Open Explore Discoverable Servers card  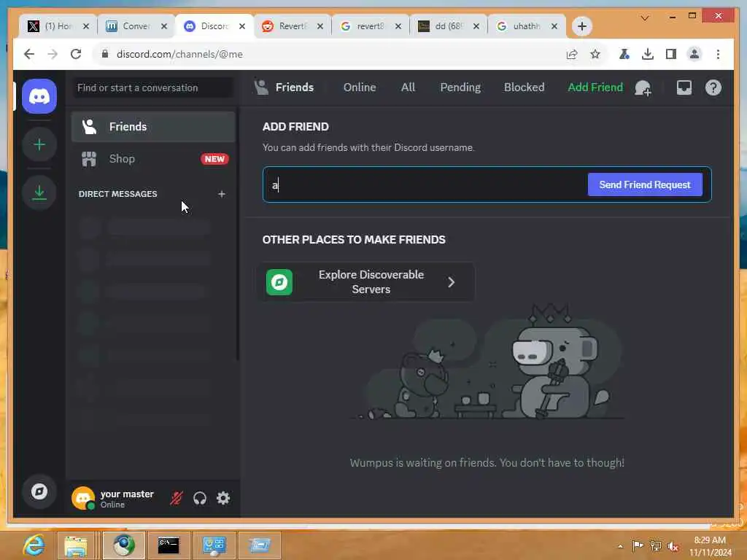[x=366, y=282]
